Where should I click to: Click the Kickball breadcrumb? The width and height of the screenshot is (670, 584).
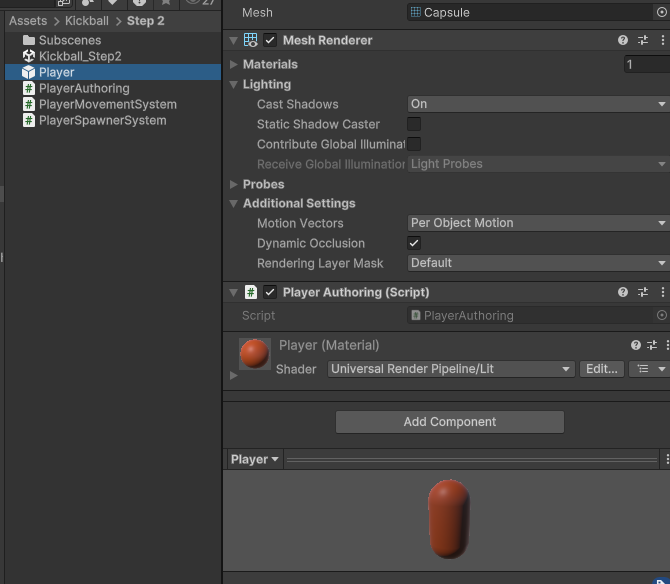pyautogui.click(x=87, y=21)
